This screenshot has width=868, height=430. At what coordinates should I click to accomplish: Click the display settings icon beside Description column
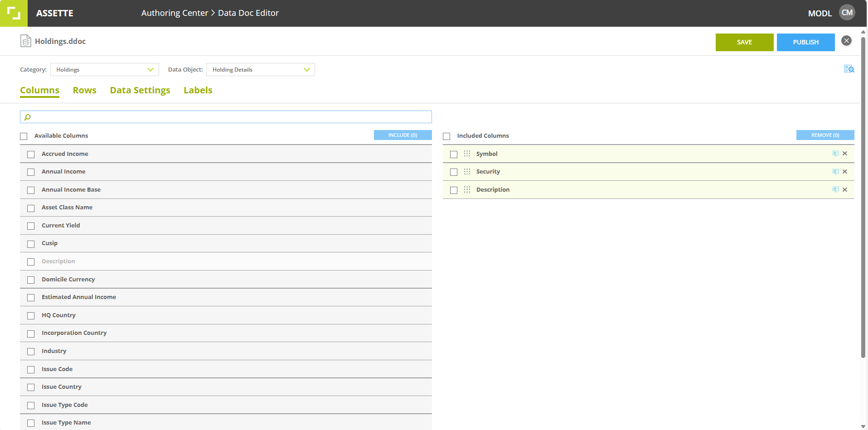(x=835, y=189)
